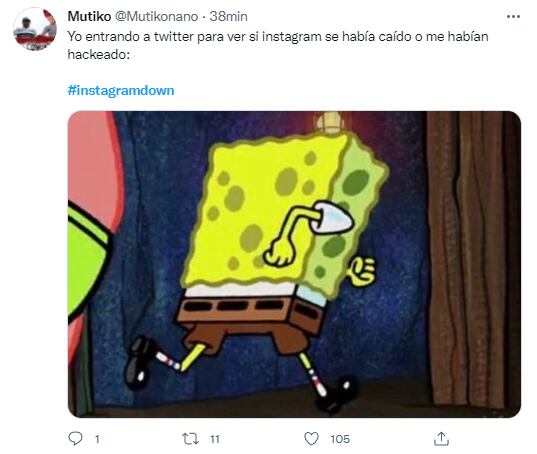Click the word 'hackeado:' in the tweet
This screenshot has height=454, width=537.
[99, 54]
